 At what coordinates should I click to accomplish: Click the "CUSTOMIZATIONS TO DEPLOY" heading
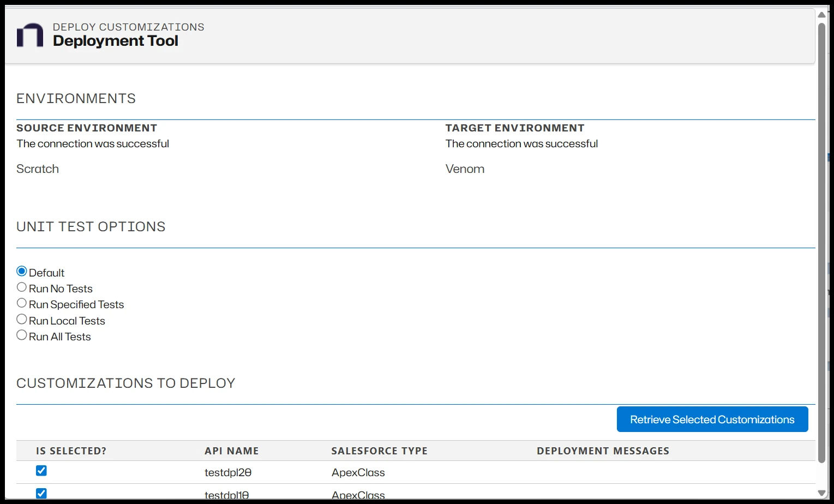pyautogui.click(x=126, y=383)
